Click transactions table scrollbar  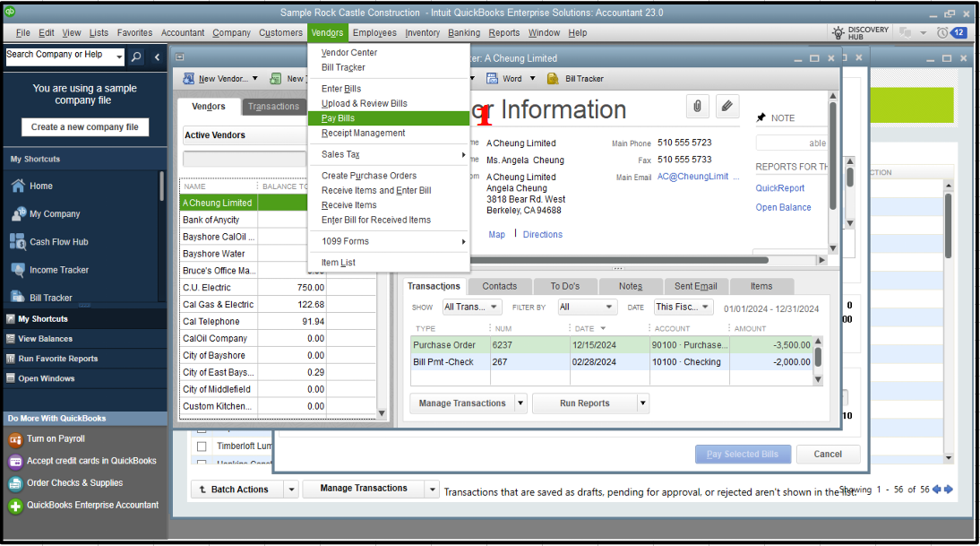[818, 358]
